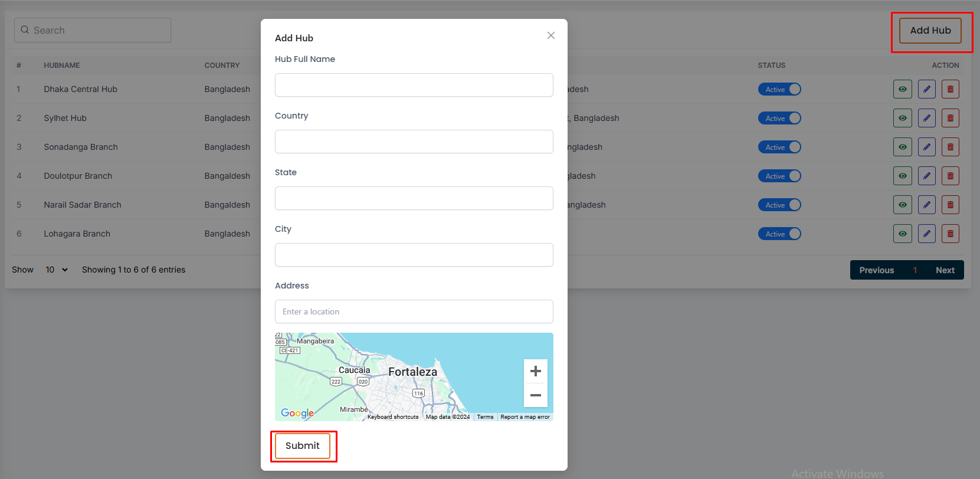Click the Previous pagination button
Screen dimensions: 980x479
coord(876,270)
